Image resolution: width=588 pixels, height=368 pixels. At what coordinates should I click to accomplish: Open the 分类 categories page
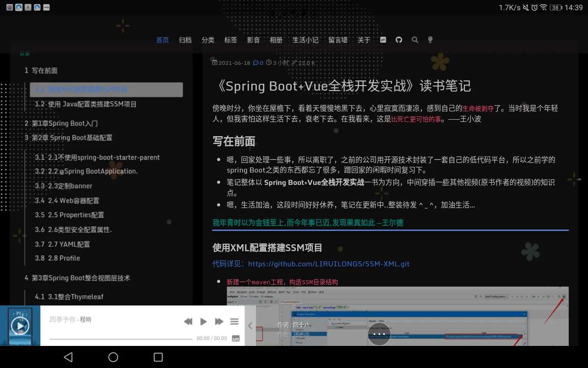(x=208, y=40)
